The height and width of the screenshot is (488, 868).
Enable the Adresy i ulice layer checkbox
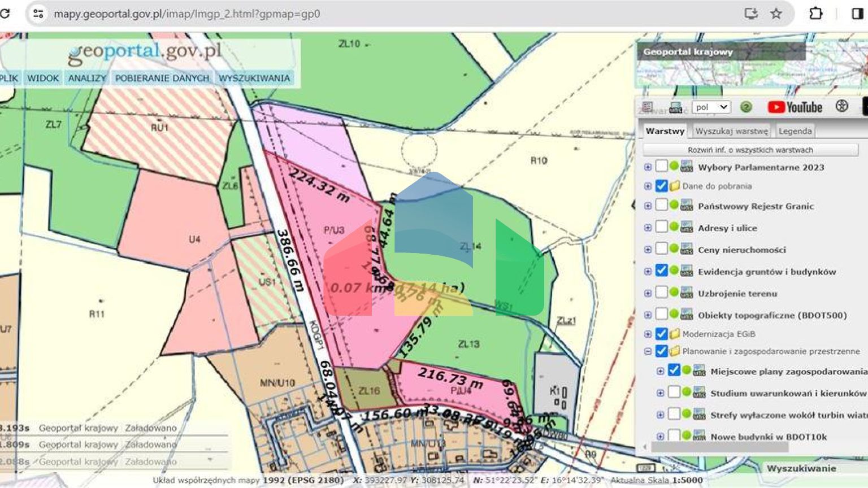[x=662, y=227]
